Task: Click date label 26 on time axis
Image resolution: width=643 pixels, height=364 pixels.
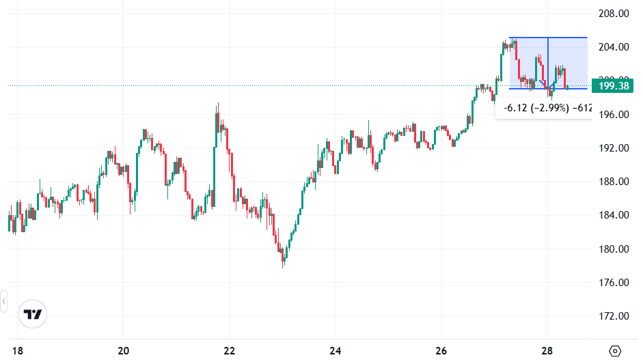Action: (x=441, y=351)
